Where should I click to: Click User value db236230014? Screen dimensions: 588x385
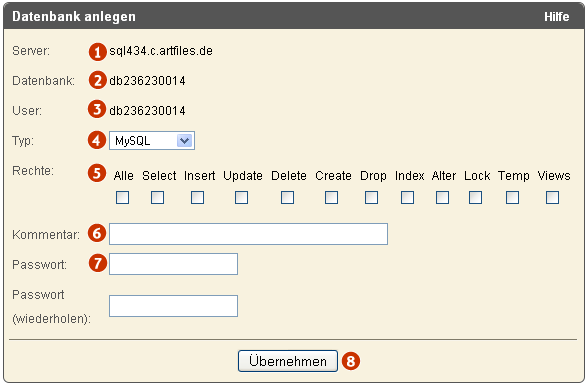tap(147, 111)
